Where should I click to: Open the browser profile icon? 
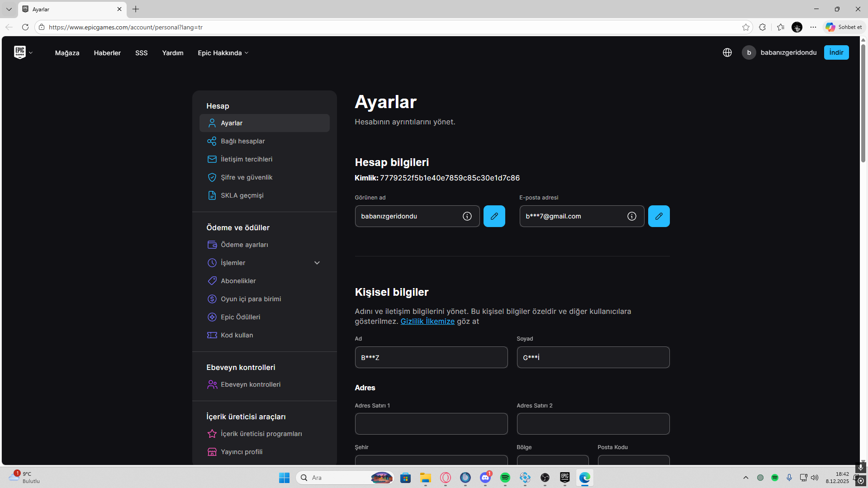point(797,27)
